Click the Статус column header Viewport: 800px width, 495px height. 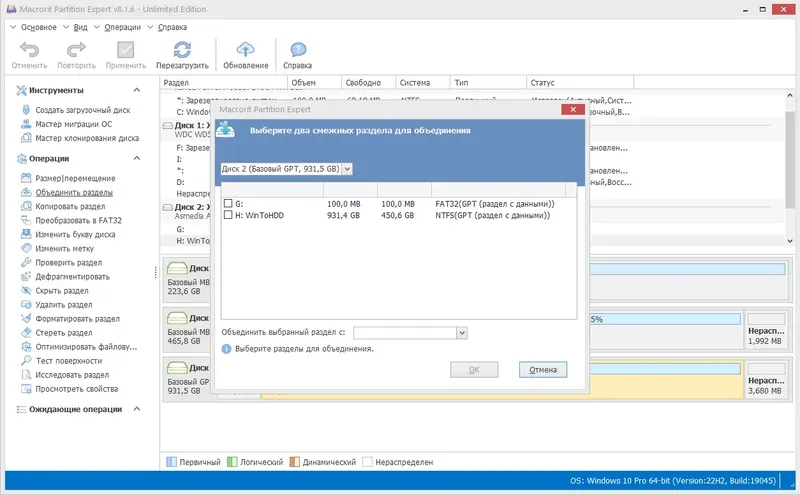click(x=580, y=82)
